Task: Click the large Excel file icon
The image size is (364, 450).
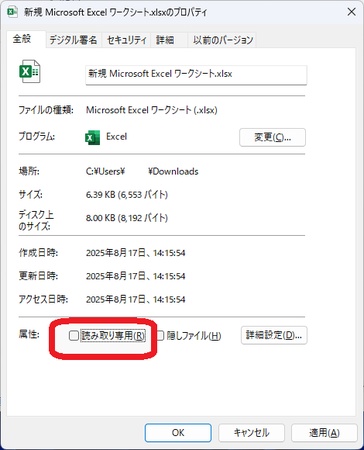Action: pos(30,71)
